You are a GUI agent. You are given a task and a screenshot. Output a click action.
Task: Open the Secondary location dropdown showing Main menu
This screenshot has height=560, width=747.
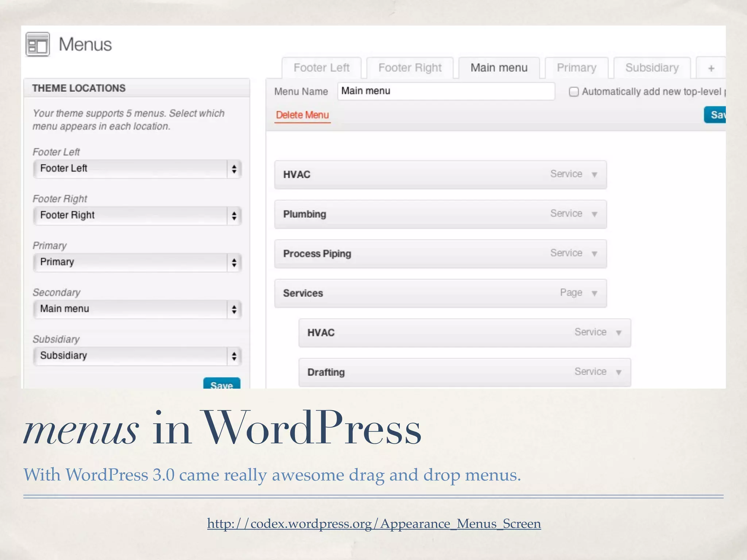(x=137, y=309)
